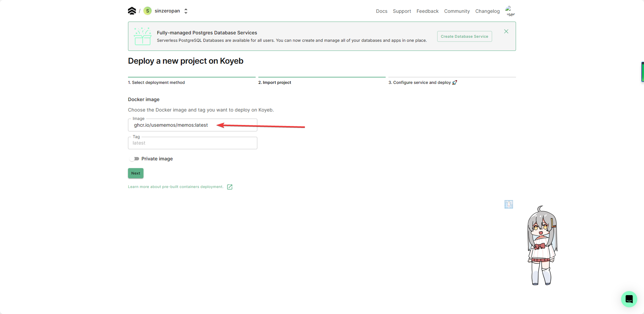Click the Koyeb logo icon
The image size is (644, 314).
[132, 11]
